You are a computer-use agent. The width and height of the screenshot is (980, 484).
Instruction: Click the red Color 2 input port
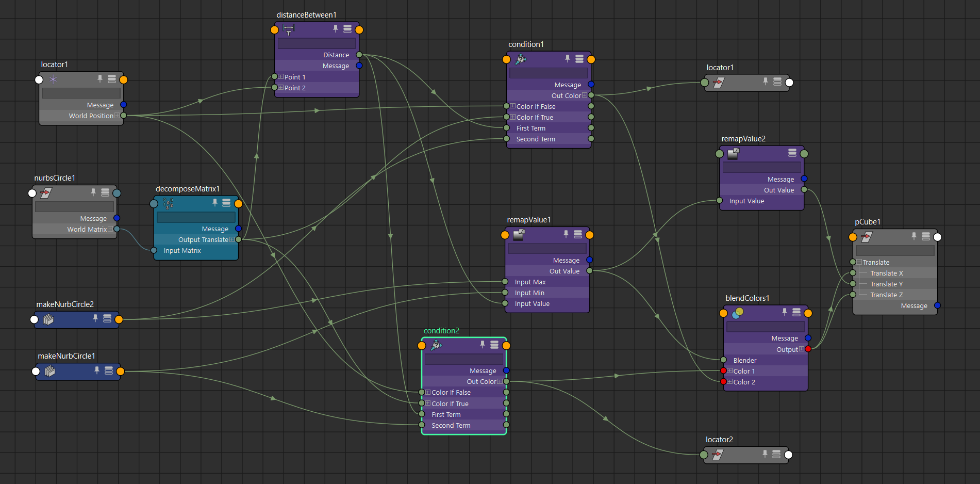723,382
